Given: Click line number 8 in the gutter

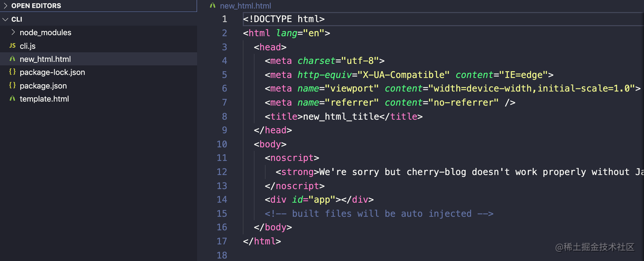Looking at the screenshot, I should [224, 117].
